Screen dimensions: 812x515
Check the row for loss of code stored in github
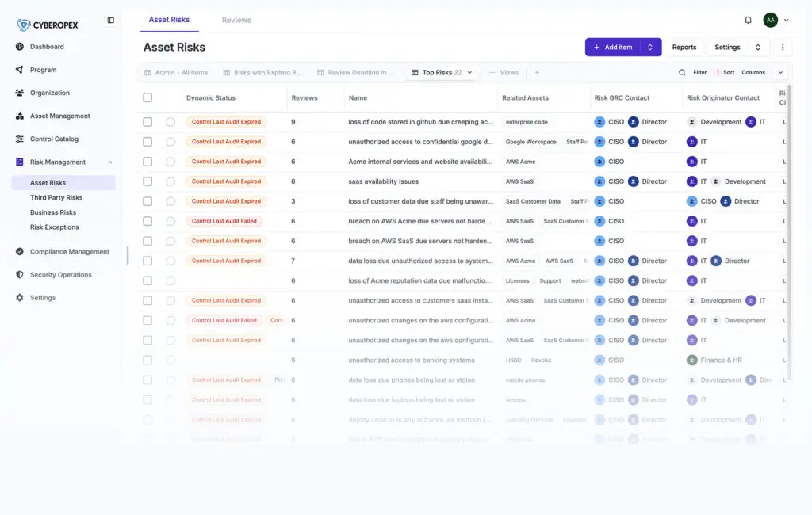click(x=147, y=122)
